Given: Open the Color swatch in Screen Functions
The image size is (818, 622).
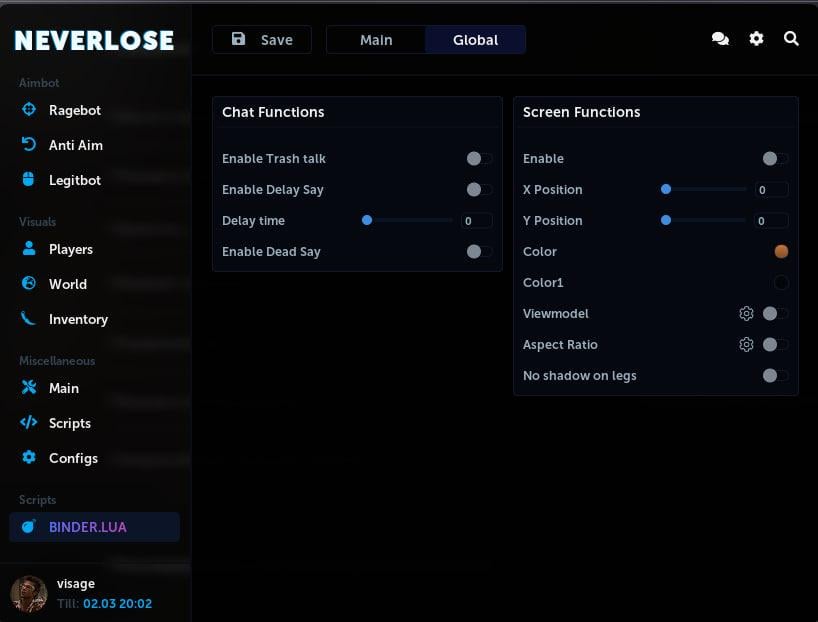Looking at the screenshot, I should (x=782, y=251).
